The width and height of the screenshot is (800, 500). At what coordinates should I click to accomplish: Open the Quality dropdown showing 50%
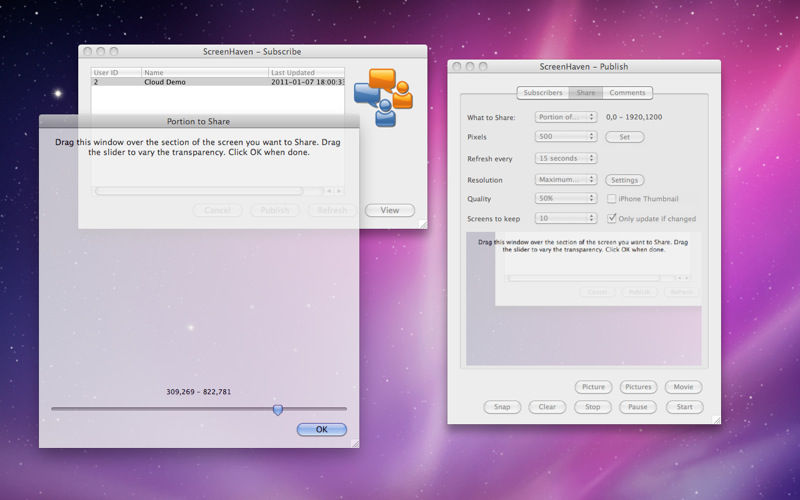point(566,198)
